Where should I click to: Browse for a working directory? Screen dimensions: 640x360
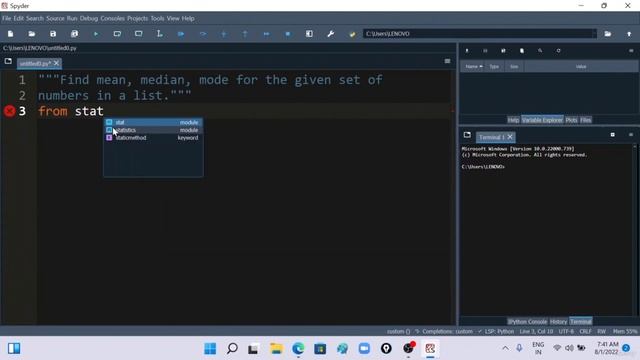point(608,34)
